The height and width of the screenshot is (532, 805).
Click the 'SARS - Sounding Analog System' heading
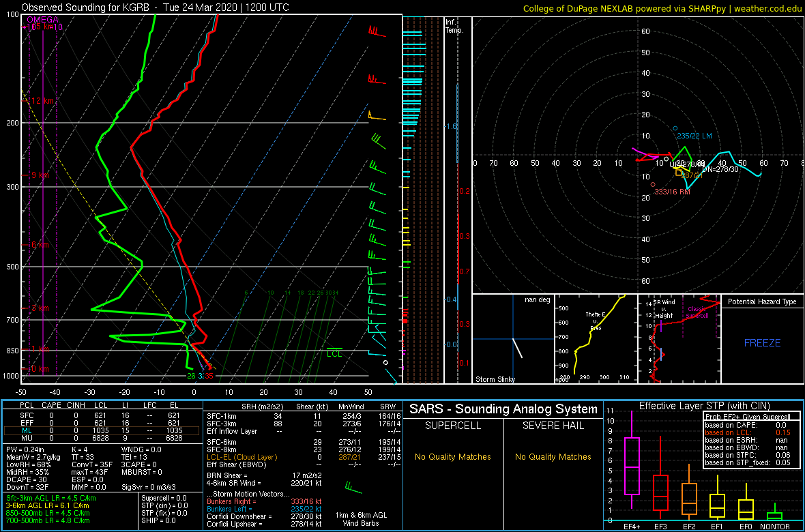pos(503,409)
